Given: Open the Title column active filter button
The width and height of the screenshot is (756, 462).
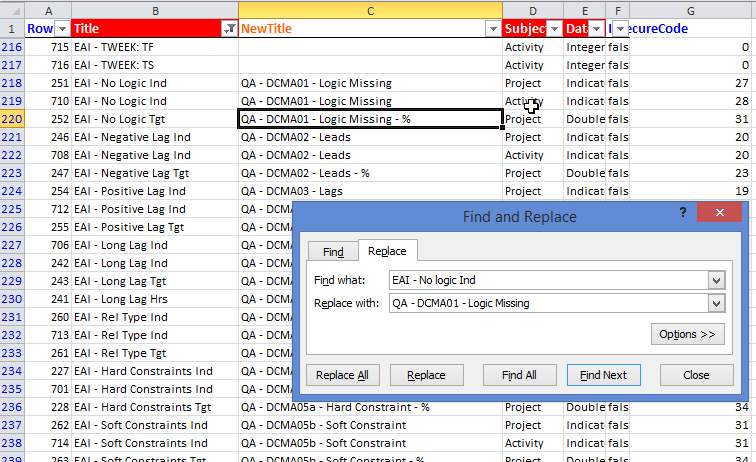Looking at the screenshot, I should point(227,30).
